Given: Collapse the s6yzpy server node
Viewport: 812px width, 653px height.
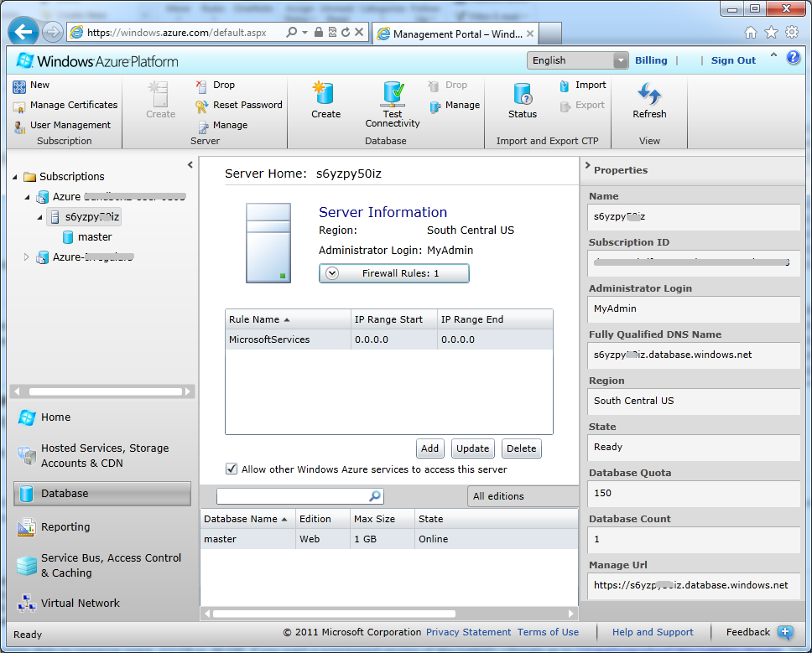Looking at the screenshot, I should coord(40,217).
